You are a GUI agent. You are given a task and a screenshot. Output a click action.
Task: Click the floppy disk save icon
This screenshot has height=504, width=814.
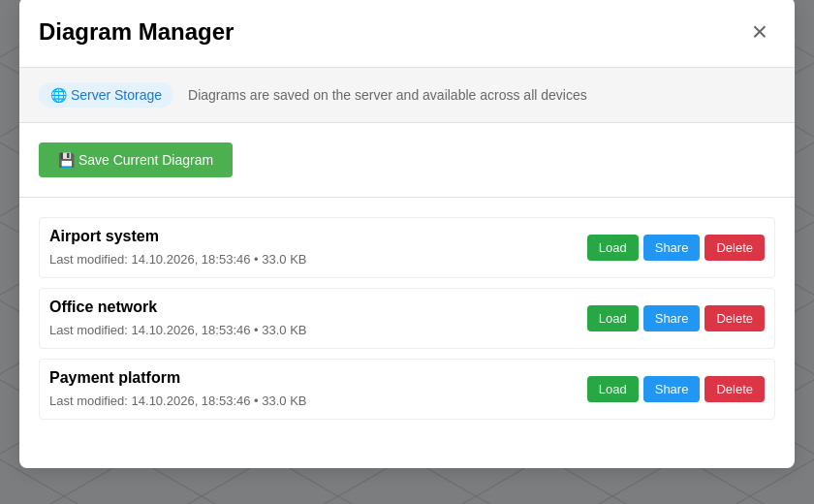(66, 160)
